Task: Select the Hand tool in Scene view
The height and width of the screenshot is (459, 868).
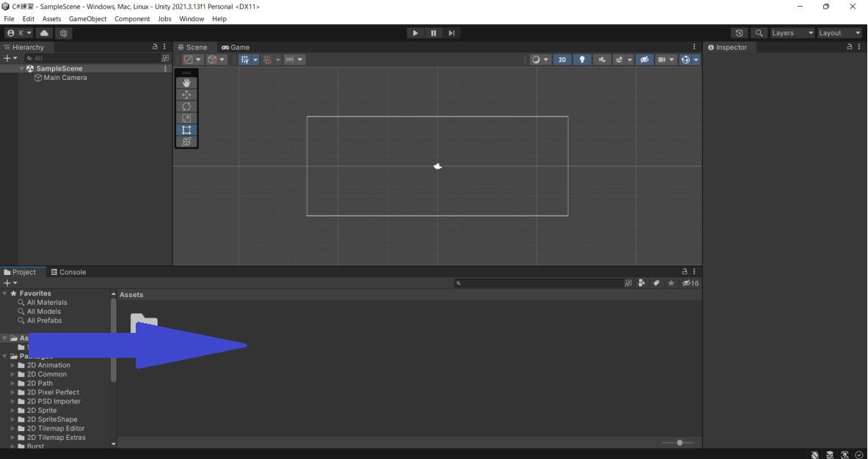Action: click(x=186, y=83)
